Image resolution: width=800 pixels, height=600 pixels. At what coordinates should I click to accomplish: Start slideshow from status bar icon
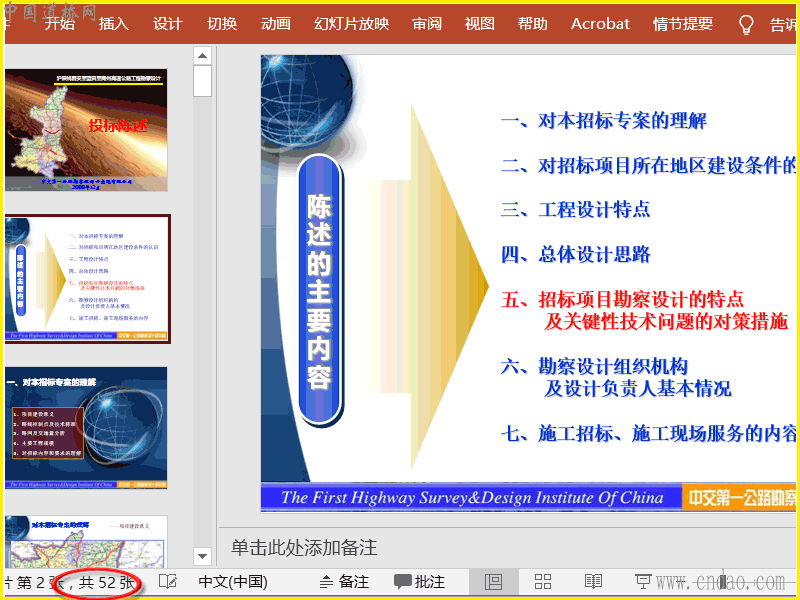pos(643,582)
